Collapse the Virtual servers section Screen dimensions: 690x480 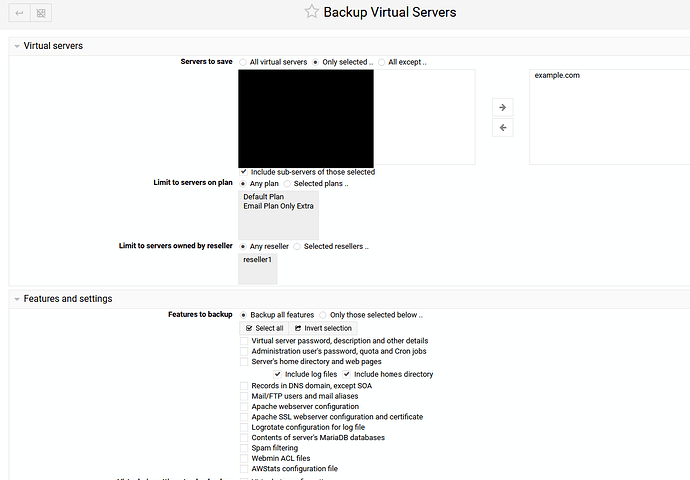(17, 46)
